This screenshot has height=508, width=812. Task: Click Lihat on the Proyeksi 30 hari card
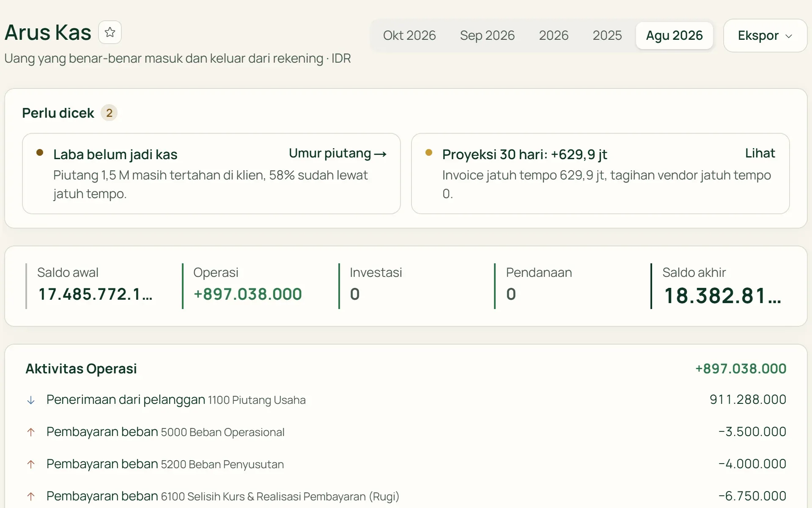click(760, 153)
